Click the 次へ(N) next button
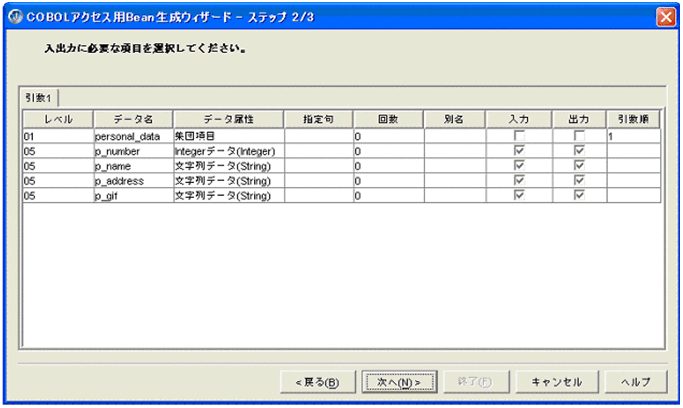This screenshot has width=683, height=408. [399, 382]
